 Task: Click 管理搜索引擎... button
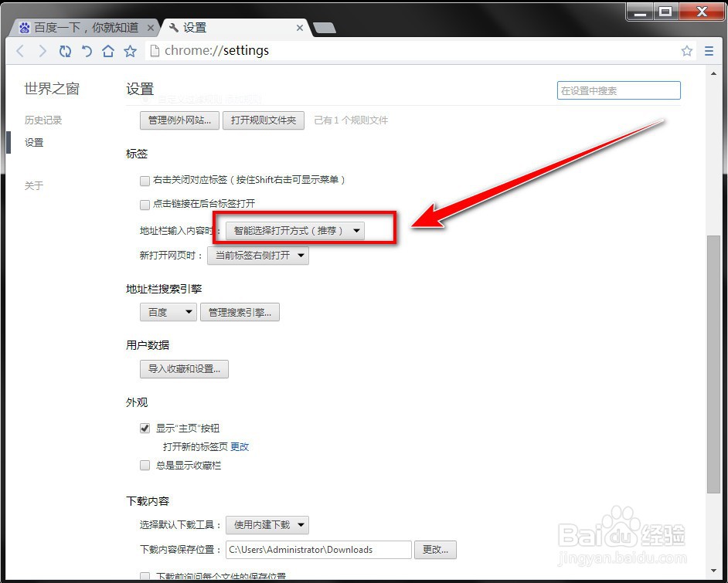pyautogui.click(x=240, y=312)
